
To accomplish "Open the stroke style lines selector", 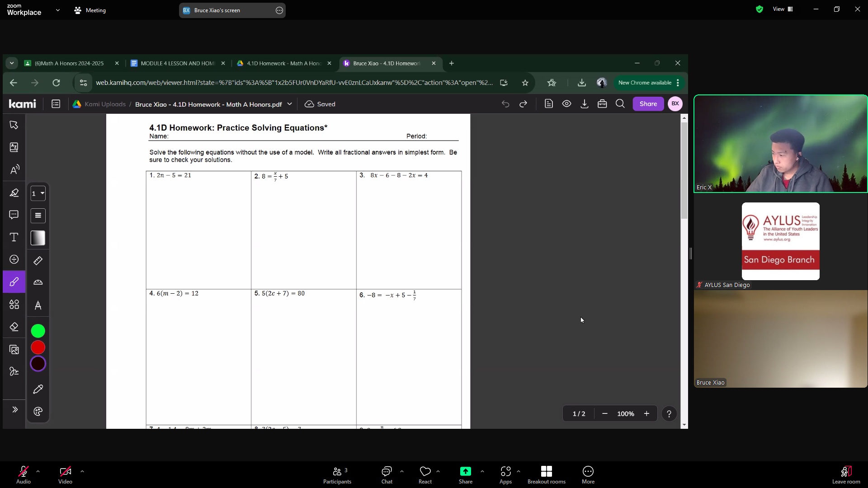I will pyautogui.click(x=38, y=216).
